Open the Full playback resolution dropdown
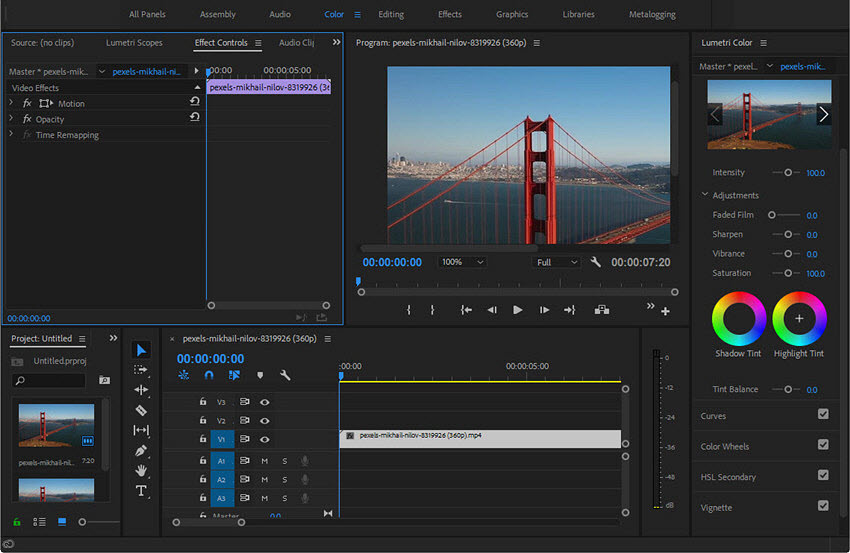Image resolution: width=850 pixels, height=553 pixels. click(x=557, y=262)
